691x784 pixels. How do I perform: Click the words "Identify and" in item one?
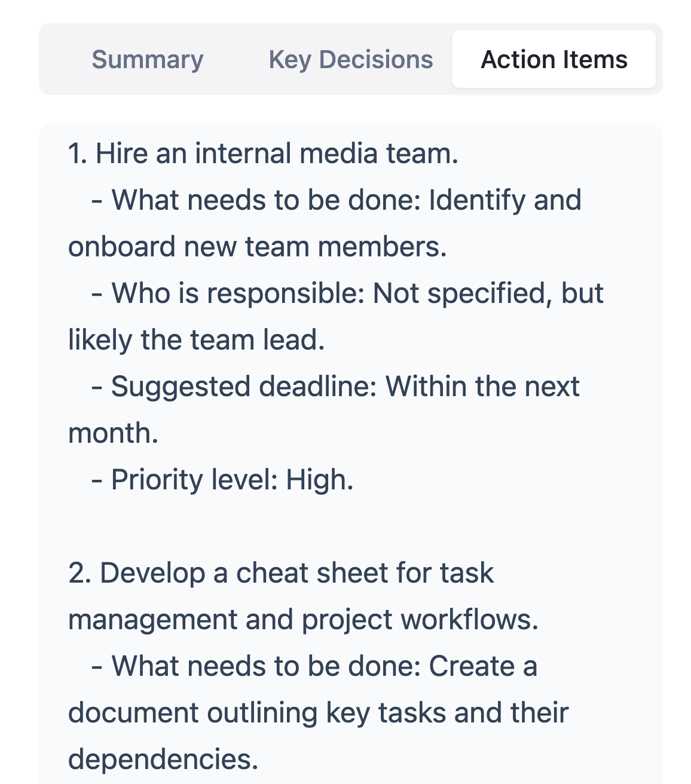point(505,200)
